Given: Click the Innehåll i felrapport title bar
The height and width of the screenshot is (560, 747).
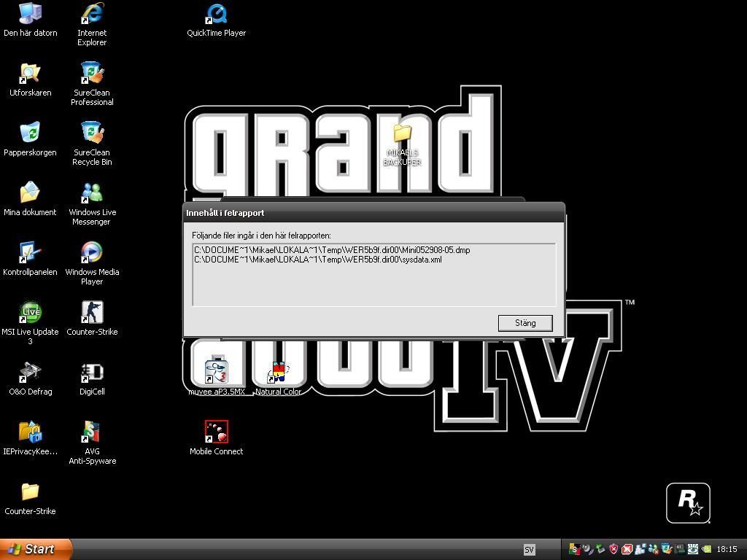Looking at the screenshot, I should [374, 213].
